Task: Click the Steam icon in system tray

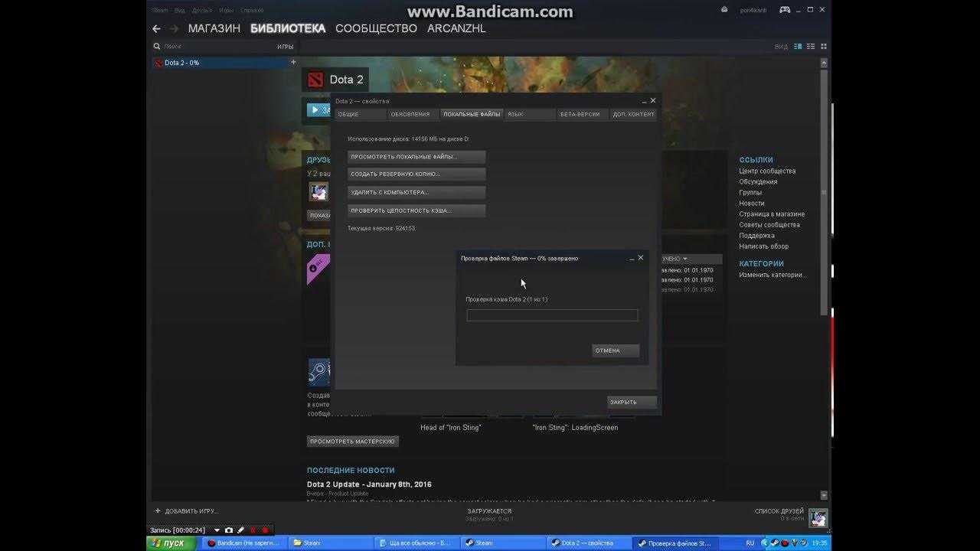Action: pyautogui.click(x=774, y=543)
